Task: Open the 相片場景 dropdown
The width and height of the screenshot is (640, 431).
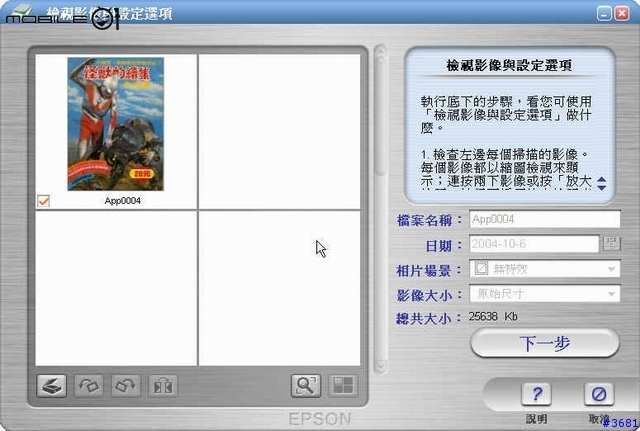Action: point(545,269)
